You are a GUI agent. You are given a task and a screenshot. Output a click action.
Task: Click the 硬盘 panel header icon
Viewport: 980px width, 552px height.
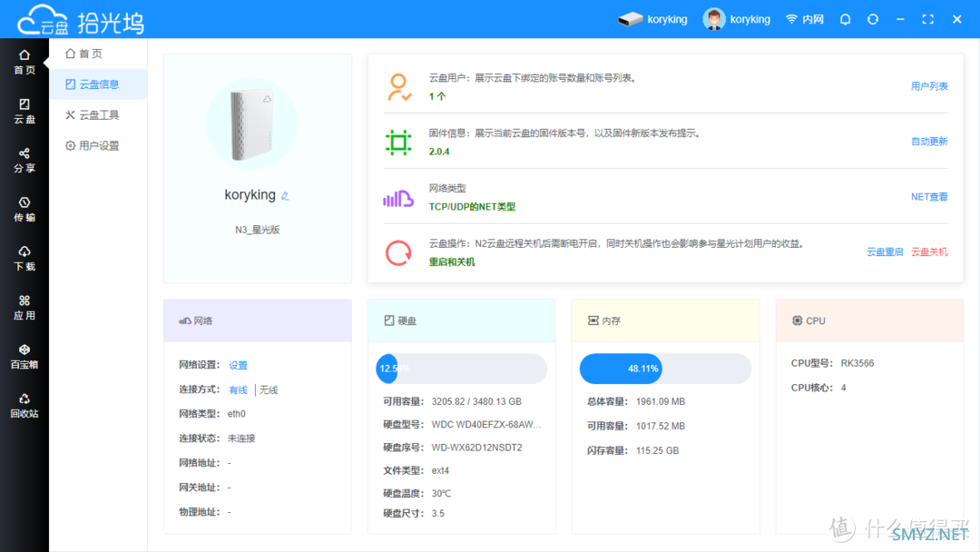tap(388, 320)
